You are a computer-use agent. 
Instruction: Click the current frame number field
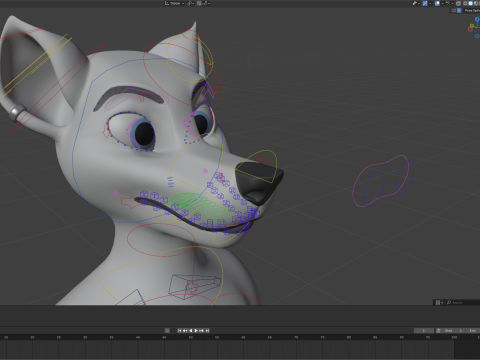click(424, 330)
